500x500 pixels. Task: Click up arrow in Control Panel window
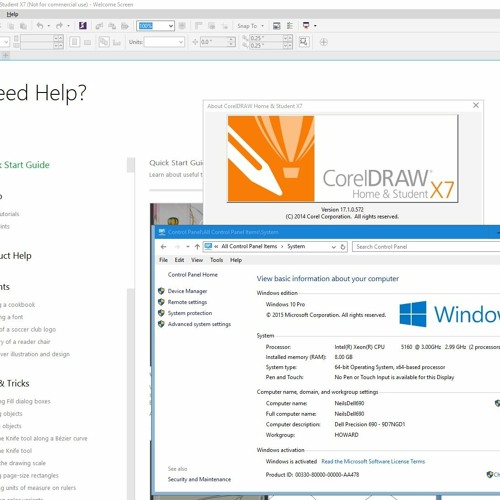pyautogui.click(x=197, y=247)
